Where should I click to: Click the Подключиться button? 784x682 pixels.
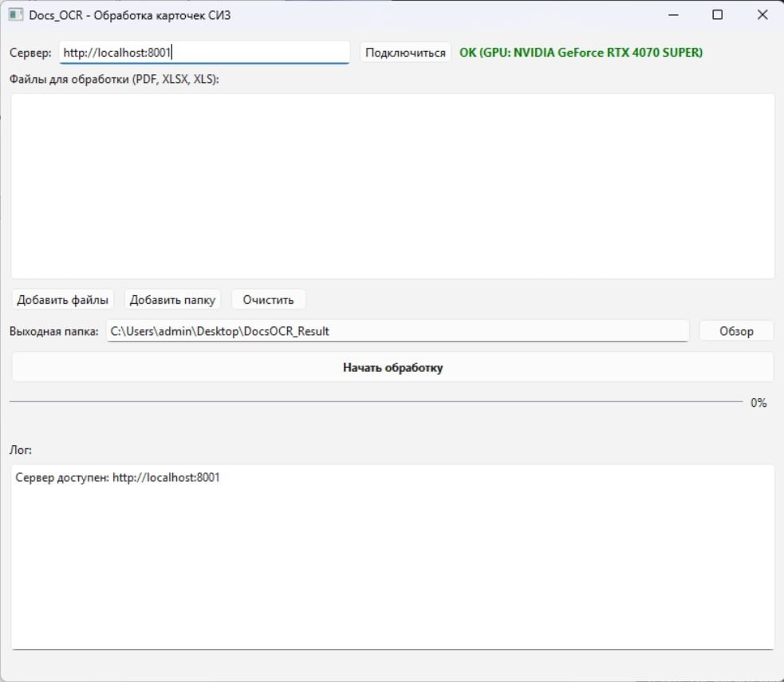click(x=405, y=53)
